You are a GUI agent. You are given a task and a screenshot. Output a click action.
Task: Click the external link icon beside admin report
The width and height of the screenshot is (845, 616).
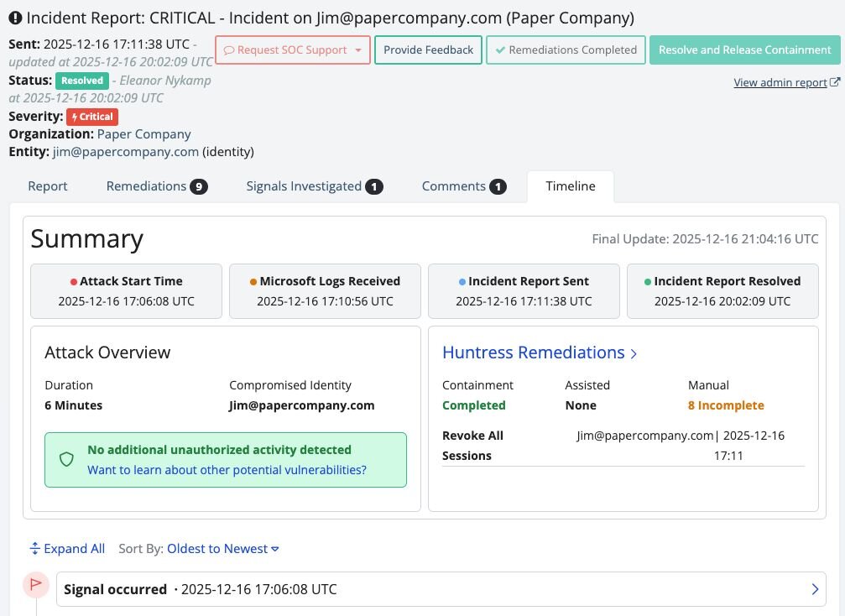pos(834,82)
